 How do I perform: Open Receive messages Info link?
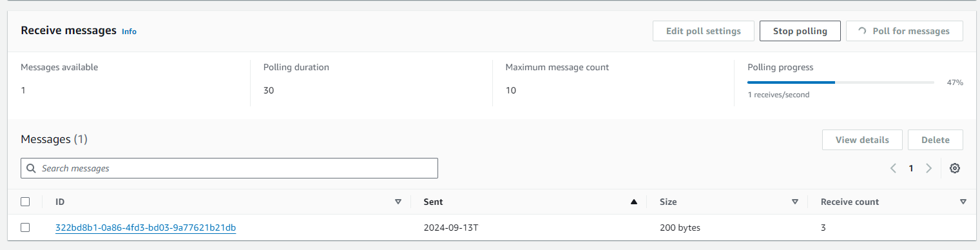click(129, 32)
